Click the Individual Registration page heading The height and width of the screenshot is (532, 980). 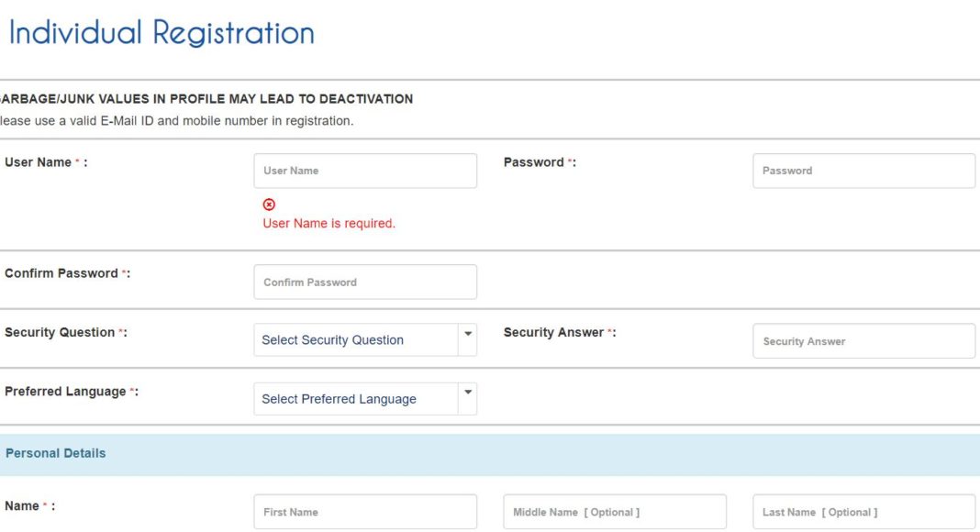click(x=161, y=33)
